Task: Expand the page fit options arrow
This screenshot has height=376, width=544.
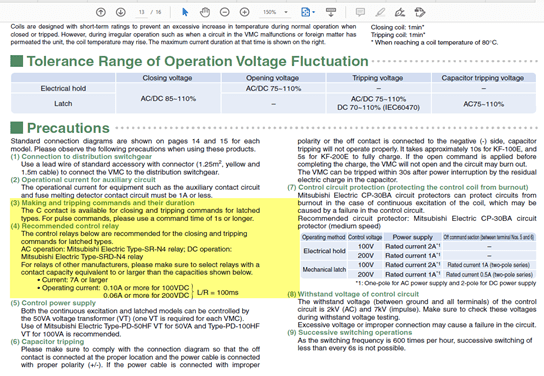Action: click(x=314, y=12)
